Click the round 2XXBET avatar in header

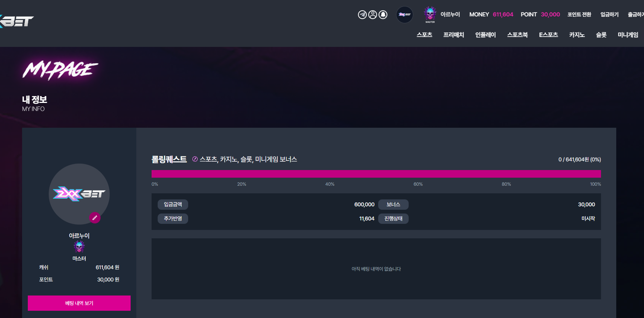tap(404, 14)
